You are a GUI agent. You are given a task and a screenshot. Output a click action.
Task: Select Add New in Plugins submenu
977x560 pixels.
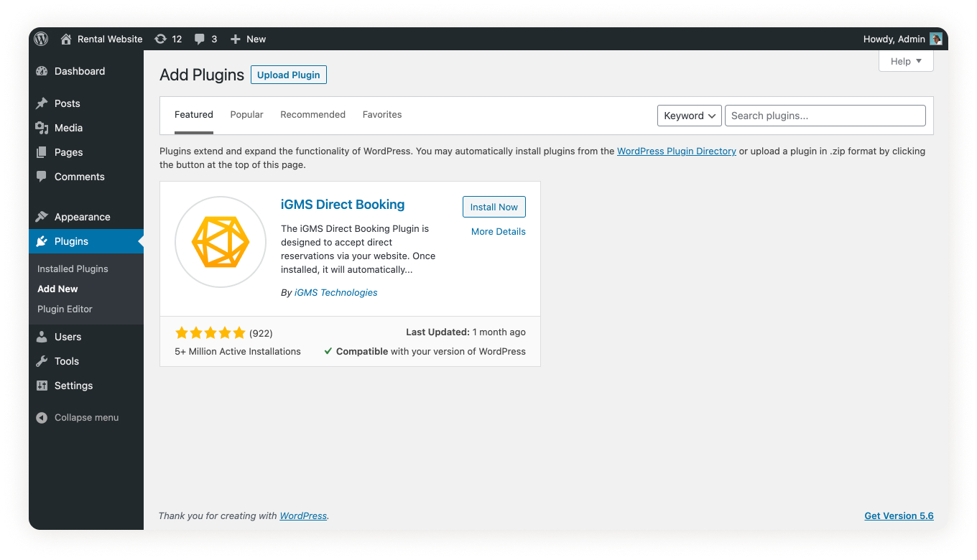click(x=57, y=289)
